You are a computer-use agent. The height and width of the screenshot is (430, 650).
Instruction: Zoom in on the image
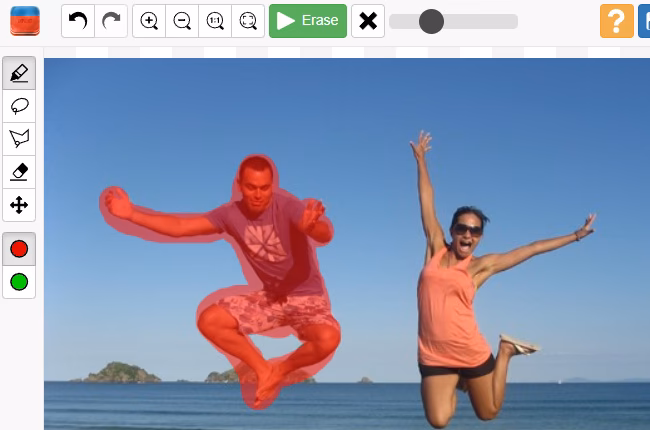[x=149, y=21]
